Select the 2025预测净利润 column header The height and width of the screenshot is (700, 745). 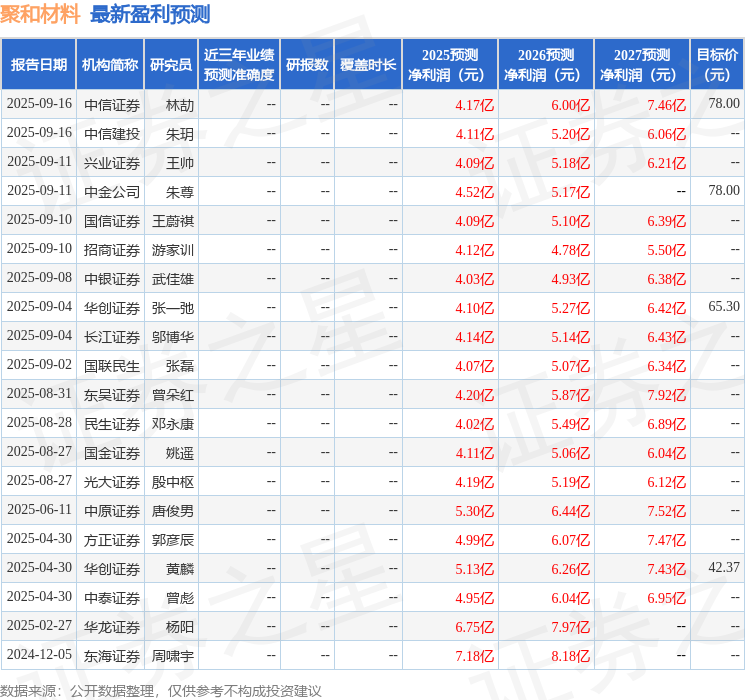tap(450, 64)
